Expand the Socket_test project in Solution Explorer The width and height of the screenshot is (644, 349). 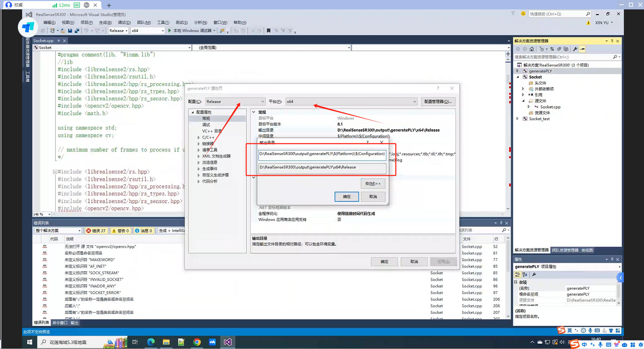pos(518,119)
